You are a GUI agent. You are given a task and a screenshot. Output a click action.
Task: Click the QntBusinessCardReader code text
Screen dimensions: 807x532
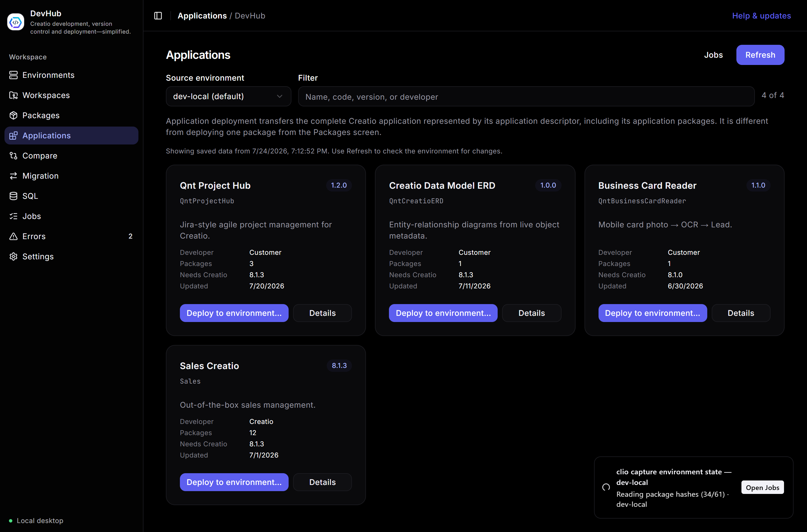pyautogui.click(x=642, y=201)
